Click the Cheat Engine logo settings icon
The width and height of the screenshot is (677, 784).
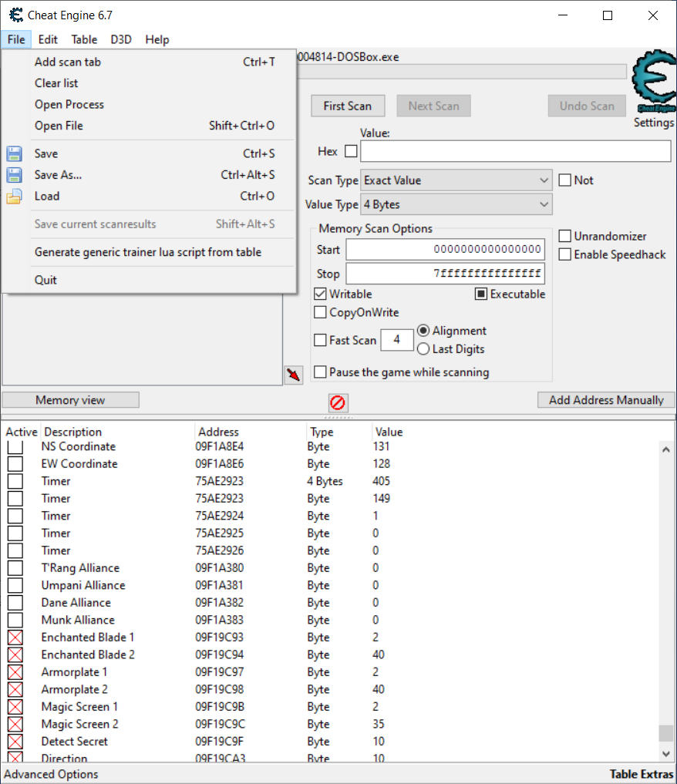(653, 83)
